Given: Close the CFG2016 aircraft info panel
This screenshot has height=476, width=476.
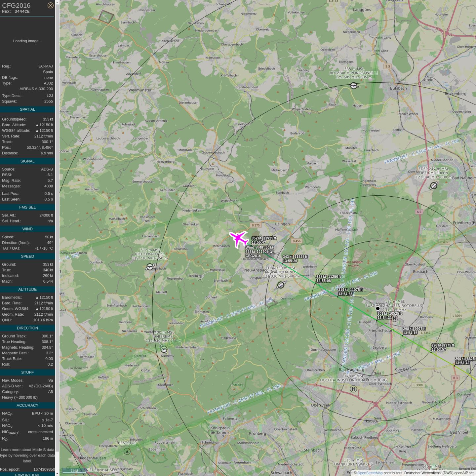Looking at the screenshot, I should (50, 5).
